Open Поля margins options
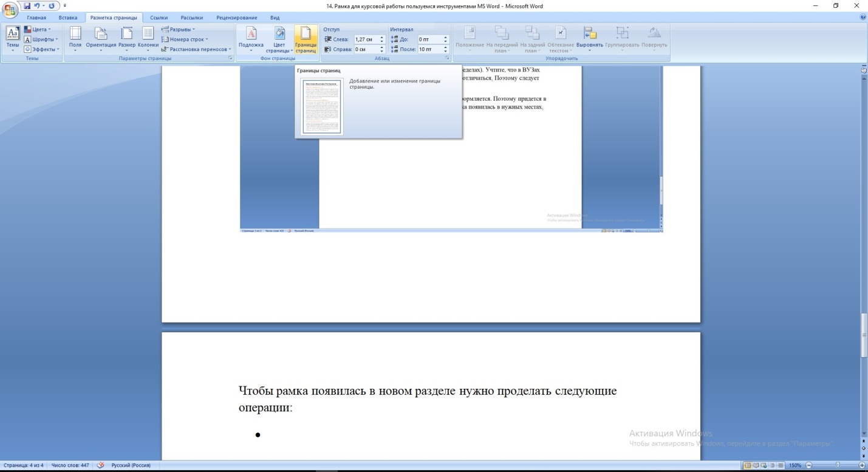868x472 pixels. click(x=75, y=39)
